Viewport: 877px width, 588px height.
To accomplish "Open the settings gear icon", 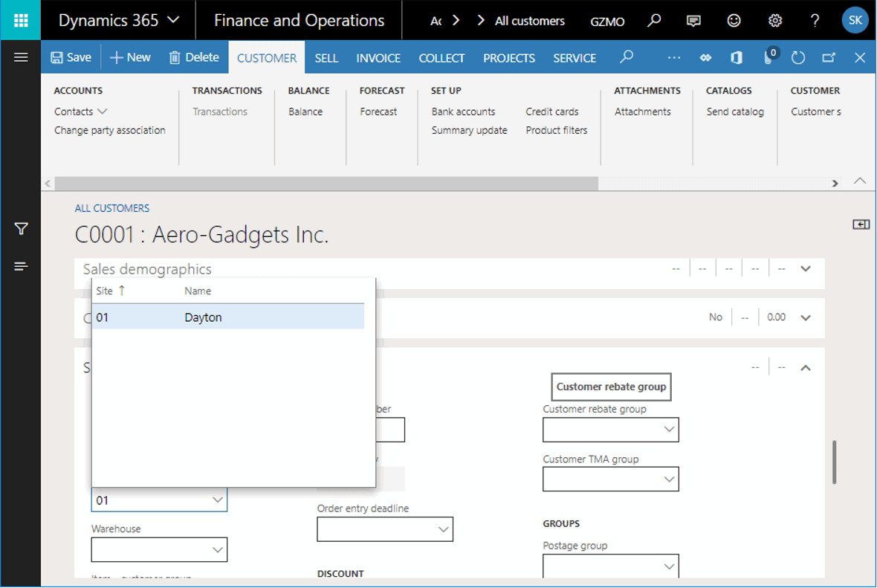I will 774,21.
